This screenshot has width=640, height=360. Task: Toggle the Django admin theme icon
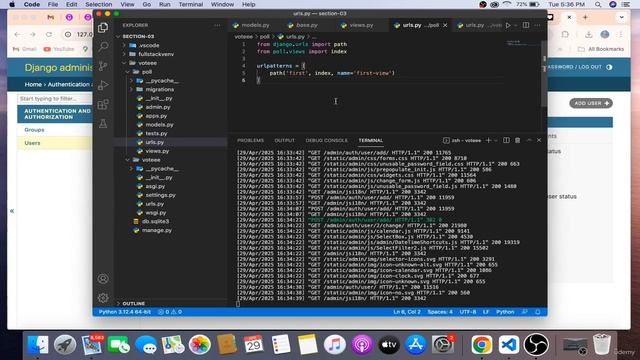point(609,67)
